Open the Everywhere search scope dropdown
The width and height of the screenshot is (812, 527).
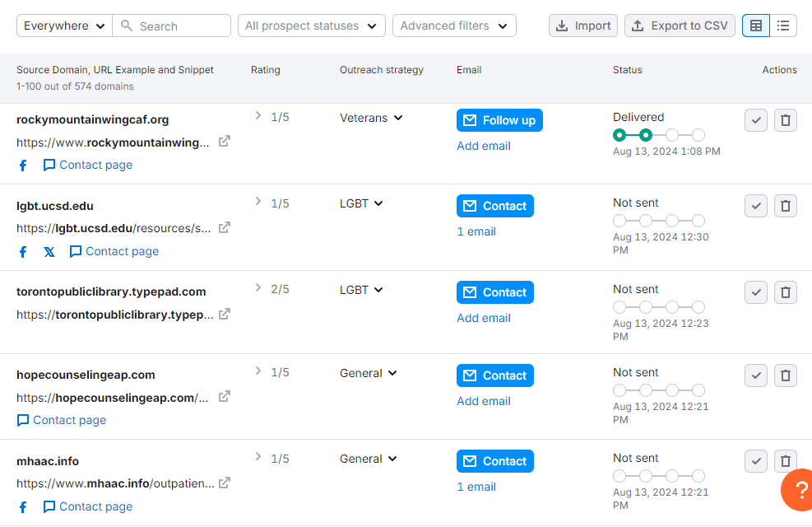coord(64,26)
